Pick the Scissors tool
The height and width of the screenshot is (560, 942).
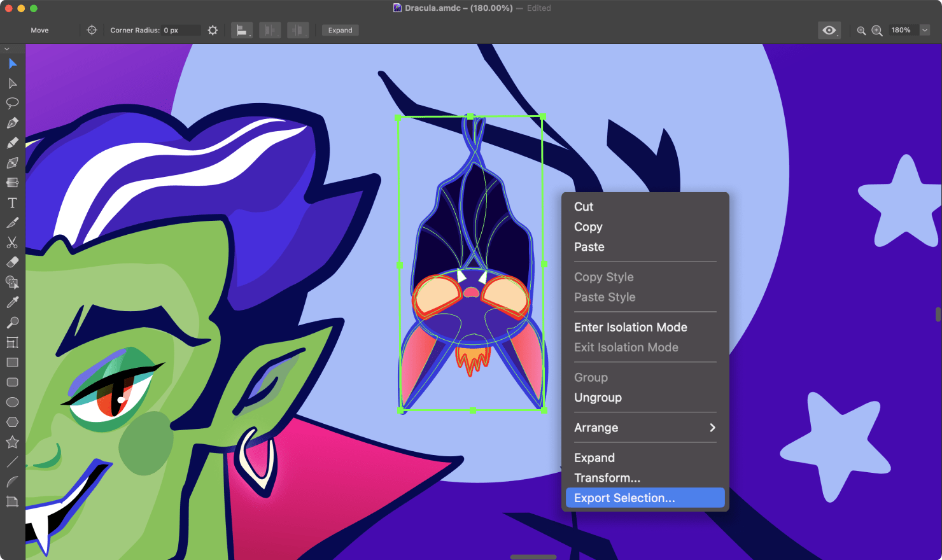(12, 242)
